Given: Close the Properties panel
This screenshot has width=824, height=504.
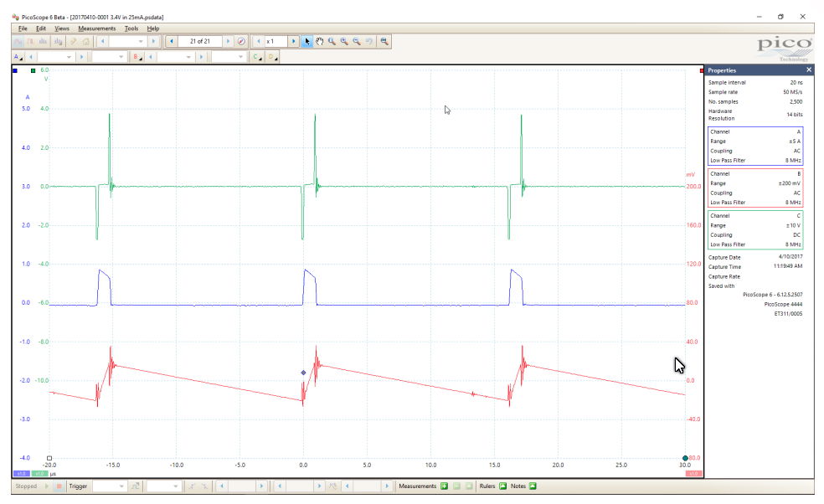Looking at the screenshot, I should [809, 69].
